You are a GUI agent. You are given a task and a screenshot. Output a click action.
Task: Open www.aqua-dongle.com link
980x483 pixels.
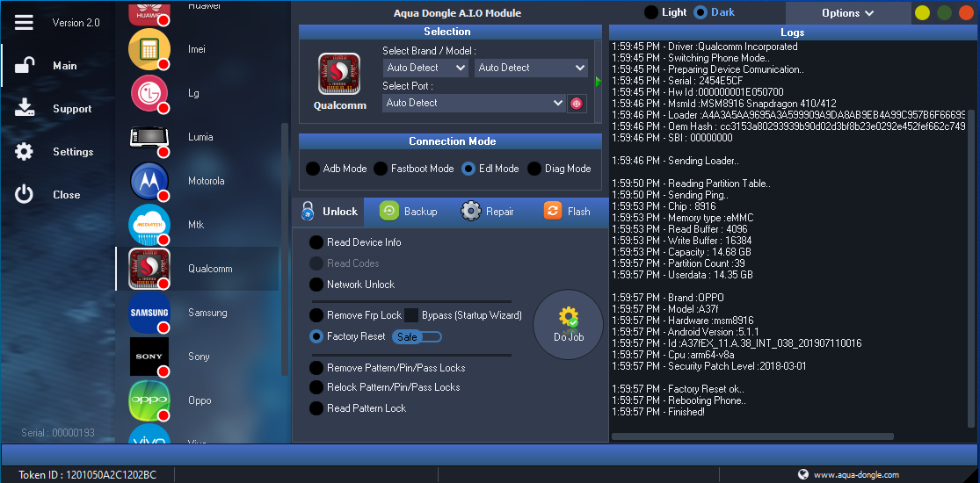tap(856, 475)
